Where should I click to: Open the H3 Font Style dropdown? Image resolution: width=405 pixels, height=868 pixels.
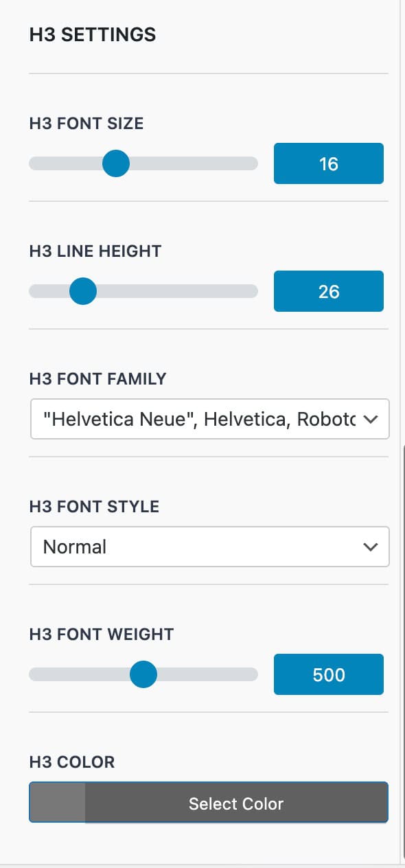tap(209, 547)
